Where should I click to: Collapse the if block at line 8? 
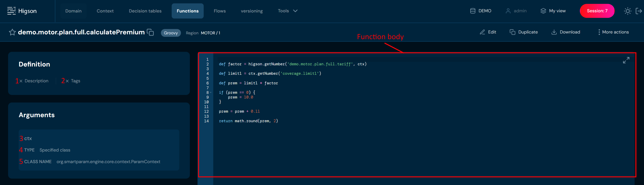coord(211,93)
